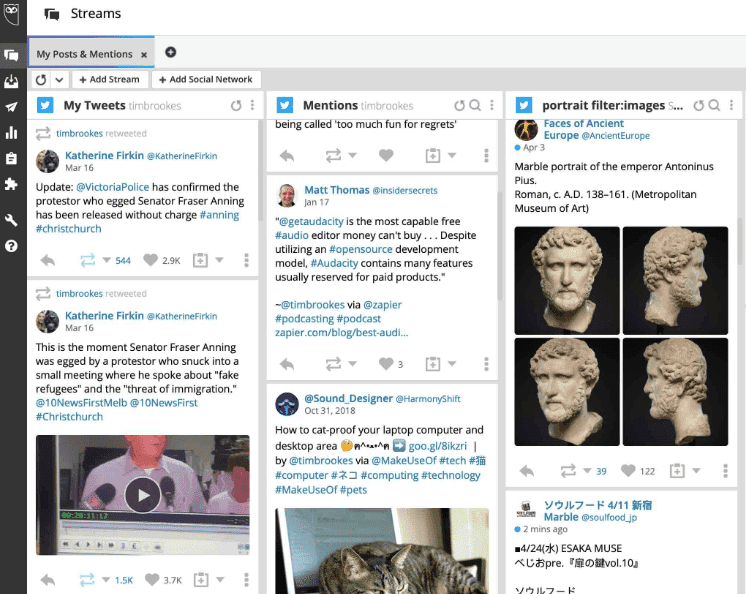
Task: Open the Publisher paper plane icon in sidebar
Action: click(x=11, y=107)
